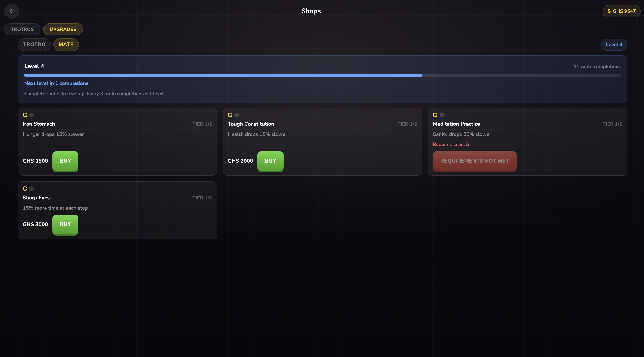
Task: Click 'Health drops 15% slower' description
Action: pos(257,134)
